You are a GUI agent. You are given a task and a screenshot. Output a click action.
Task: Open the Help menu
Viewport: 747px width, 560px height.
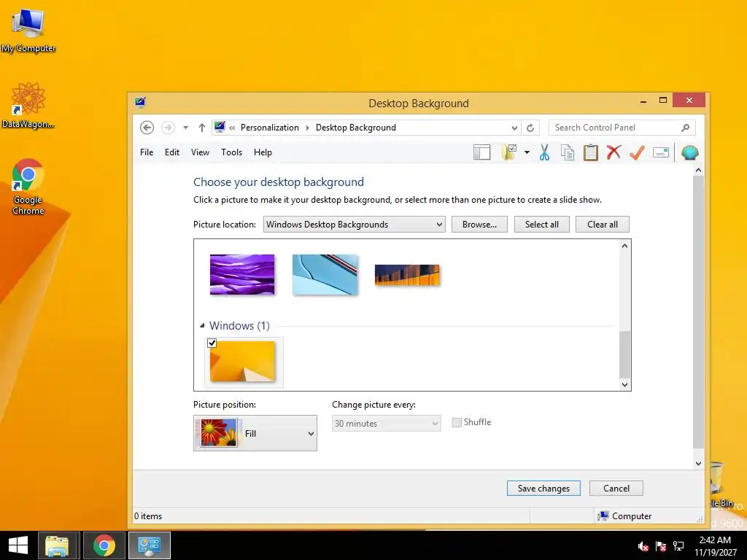pyautogui.click(x=263, y=152)
